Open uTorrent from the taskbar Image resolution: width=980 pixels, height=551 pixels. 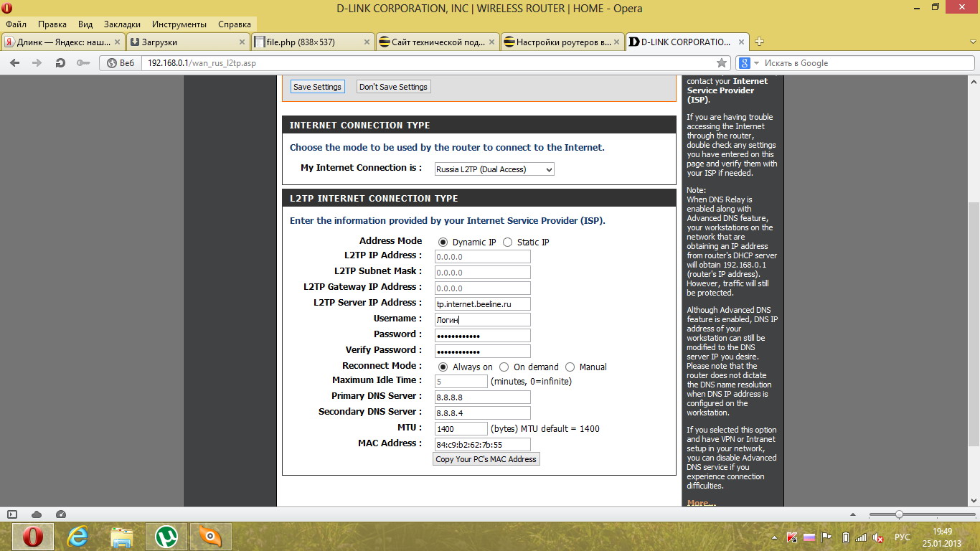click(166, 536)
